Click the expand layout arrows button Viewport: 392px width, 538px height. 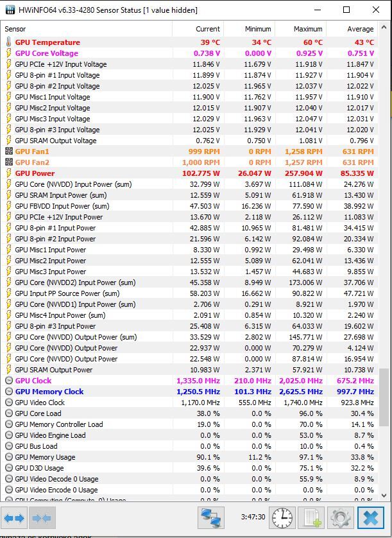click(x=14, y=517)
